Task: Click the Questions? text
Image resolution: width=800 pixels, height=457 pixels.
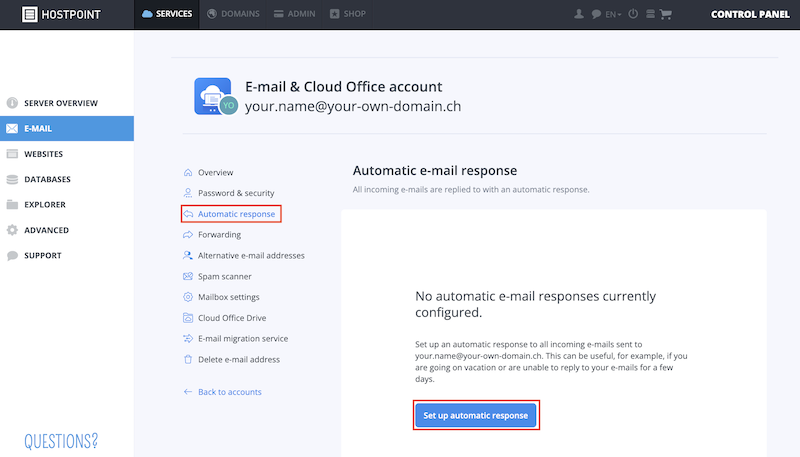Action: (x=61, y=441)
